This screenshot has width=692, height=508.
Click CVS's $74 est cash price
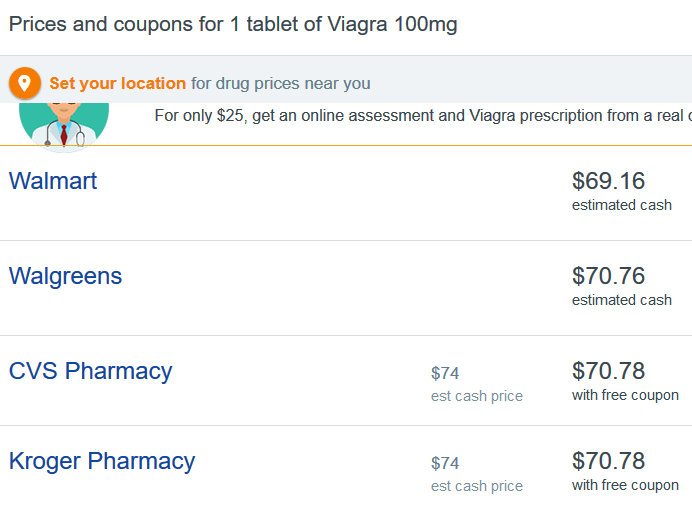click(x=445, y=373)
